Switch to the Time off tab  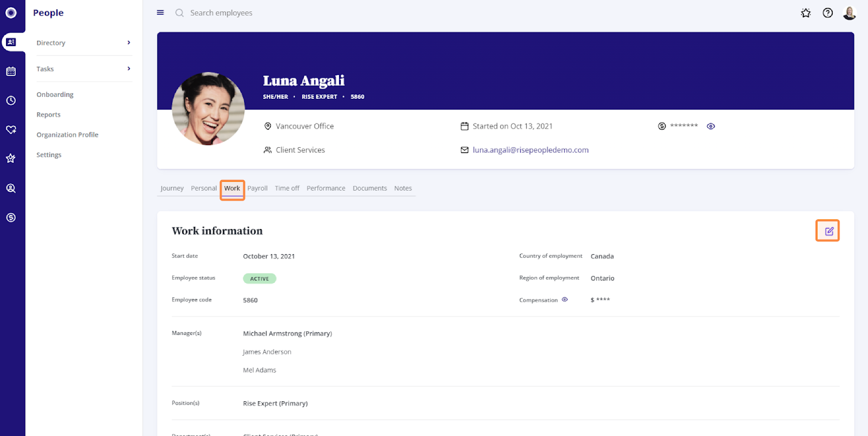coord(287,188)
